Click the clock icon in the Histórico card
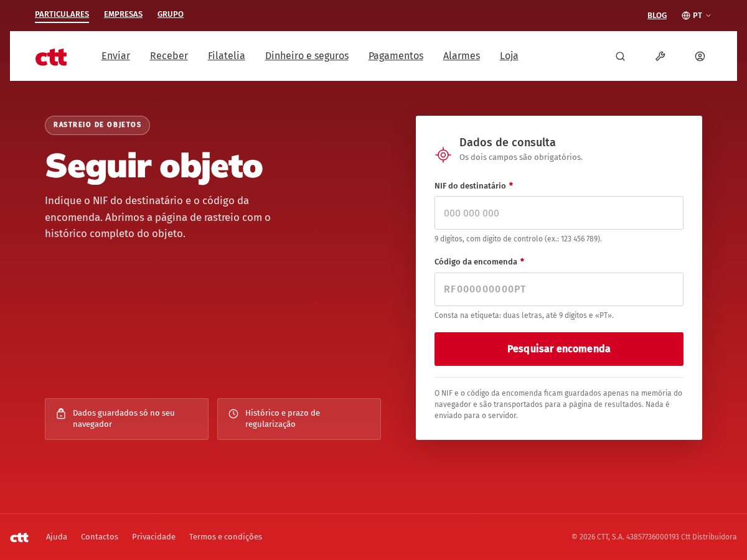The height and width of the screenshot is (560, 747). 233,414
